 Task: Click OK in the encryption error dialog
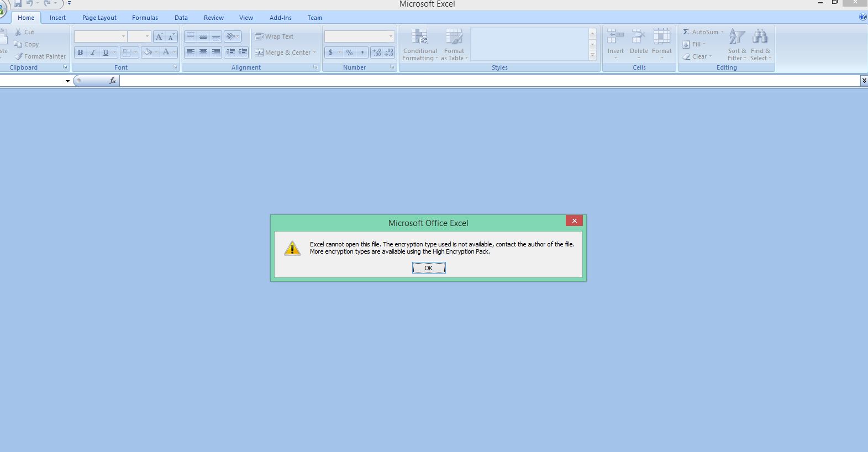[429, 268]
